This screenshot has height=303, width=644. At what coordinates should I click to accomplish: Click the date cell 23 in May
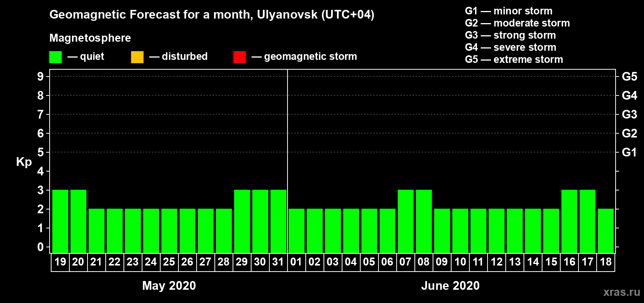point(133,262)
